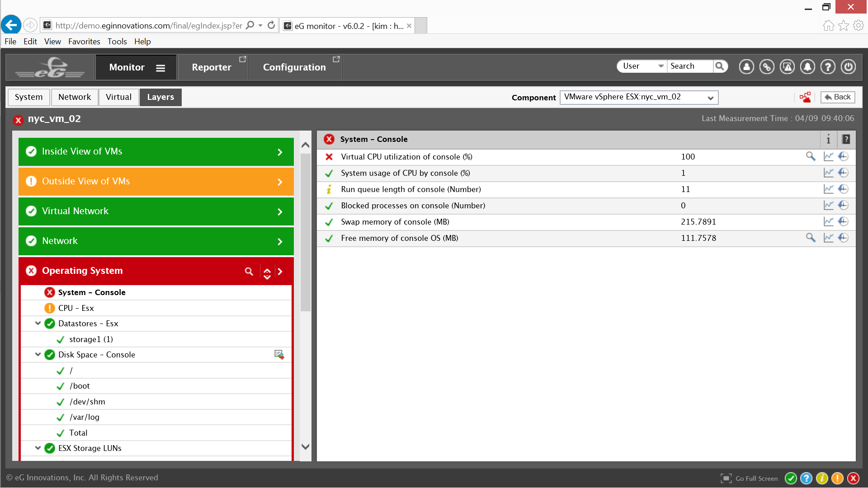Select the Layers tab

[160, 97]
